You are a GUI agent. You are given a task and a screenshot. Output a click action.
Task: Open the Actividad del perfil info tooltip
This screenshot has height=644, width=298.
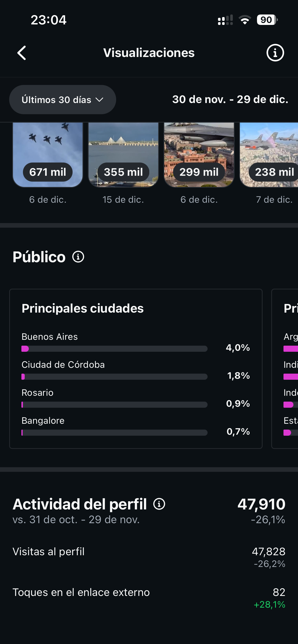160,504
